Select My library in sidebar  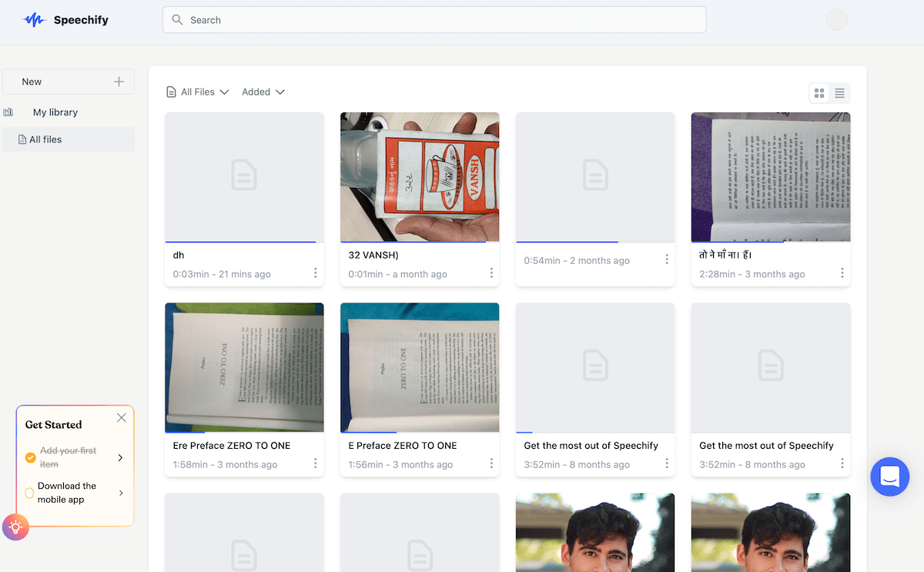(x=55, y=112)
